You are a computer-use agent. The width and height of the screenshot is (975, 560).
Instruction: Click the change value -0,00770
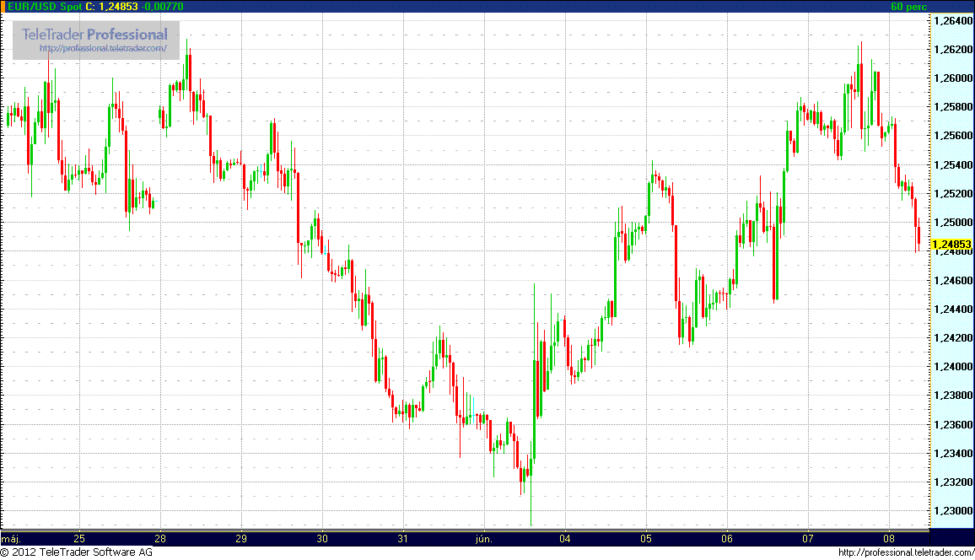[x=162, y=6]
